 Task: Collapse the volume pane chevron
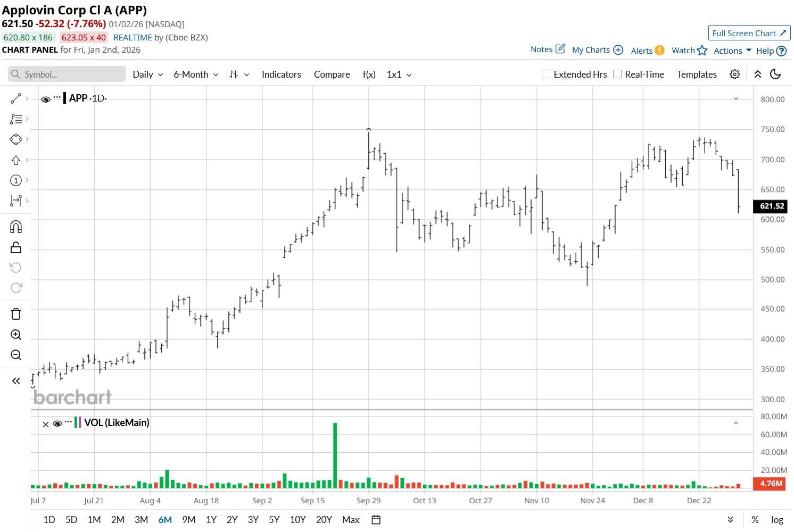(736, 423)
